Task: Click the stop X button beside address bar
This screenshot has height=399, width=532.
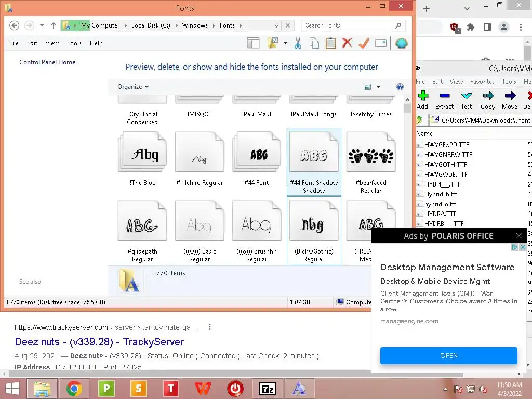Action: point(288,25)
